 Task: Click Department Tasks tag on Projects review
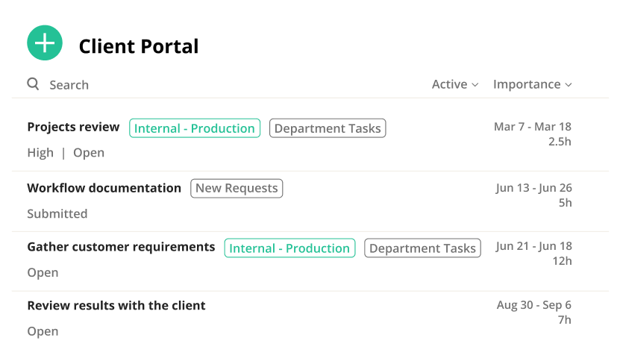pos(328,128)
